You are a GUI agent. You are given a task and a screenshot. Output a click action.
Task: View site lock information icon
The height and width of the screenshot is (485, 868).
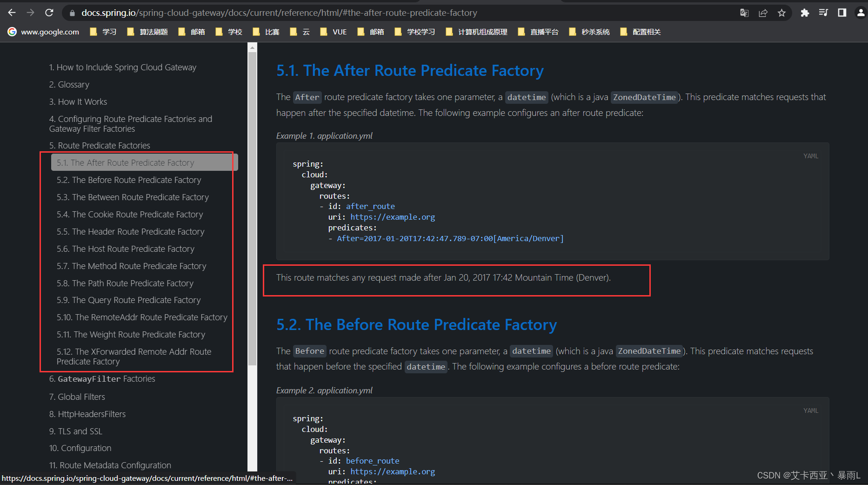coord(72,13)
